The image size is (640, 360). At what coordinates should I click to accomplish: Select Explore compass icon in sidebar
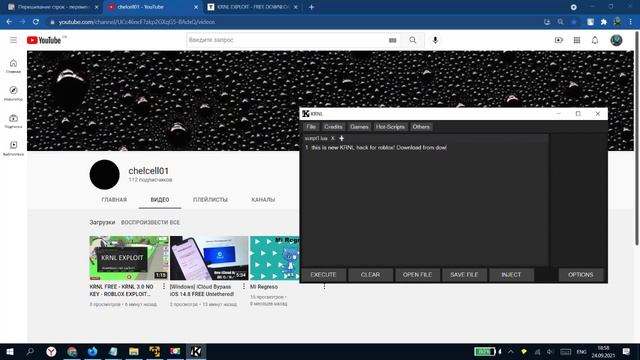pos(13,93)
